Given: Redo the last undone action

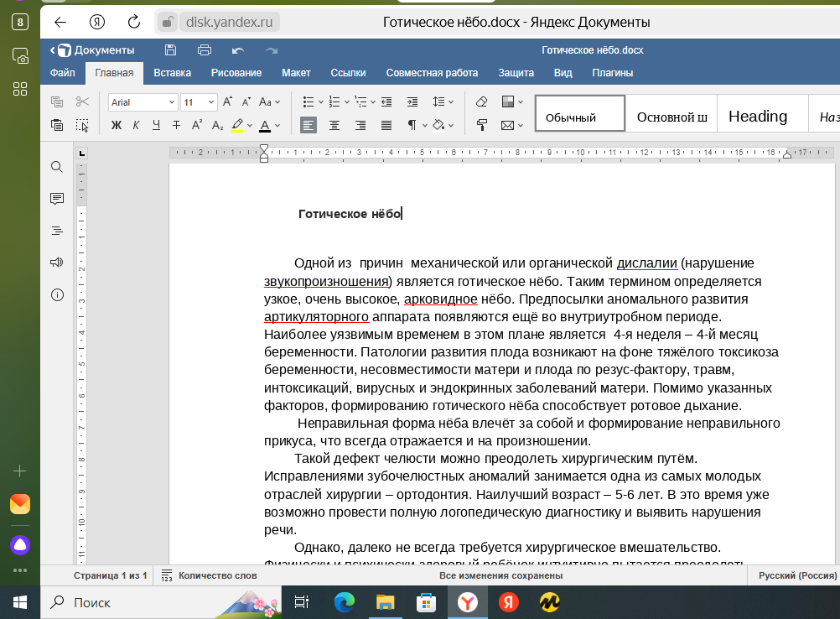Looking at the screenshot, I should [x=272, y=50].
